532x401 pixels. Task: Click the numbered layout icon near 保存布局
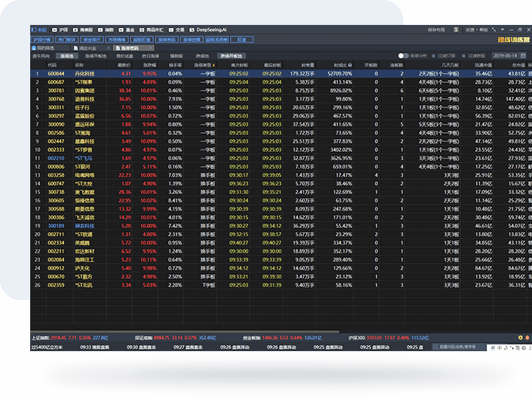[455, 29]
